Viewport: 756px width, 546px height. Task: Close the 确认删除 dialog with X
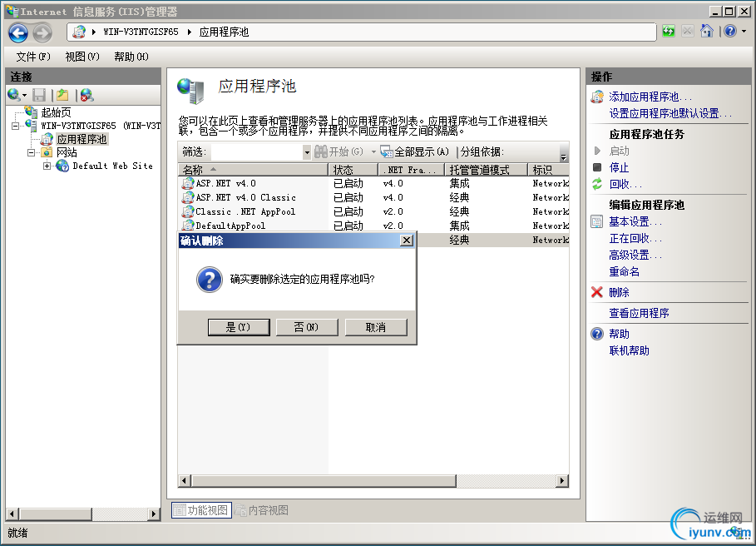407,241
